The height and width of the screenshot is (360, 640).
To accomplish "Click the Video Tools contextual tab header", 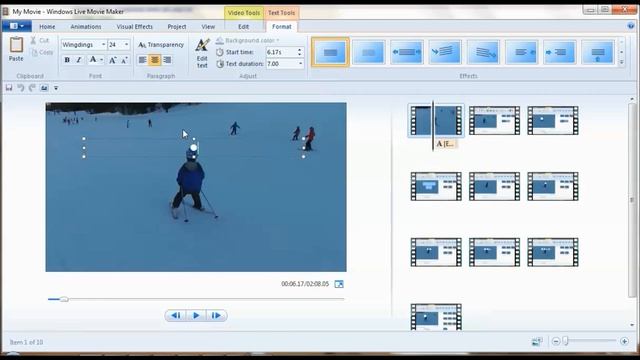I will [244, 13].
